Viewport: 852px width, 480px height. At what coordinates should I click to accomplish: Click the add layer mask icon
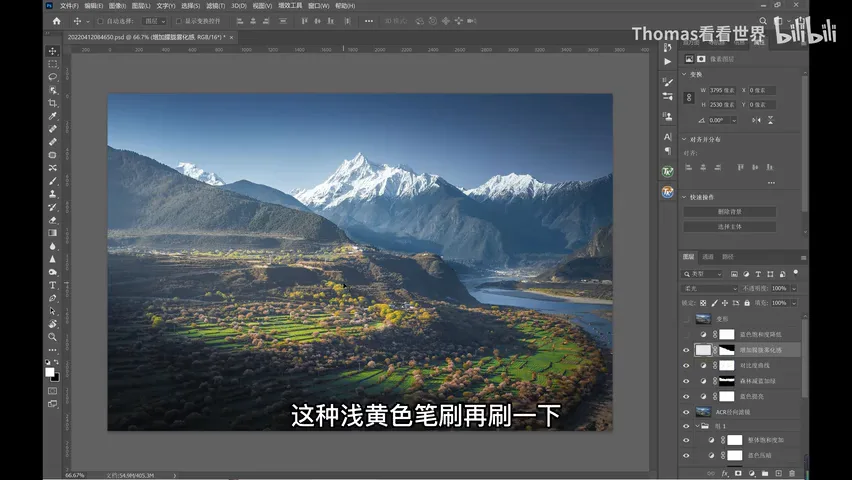(738, 473)
